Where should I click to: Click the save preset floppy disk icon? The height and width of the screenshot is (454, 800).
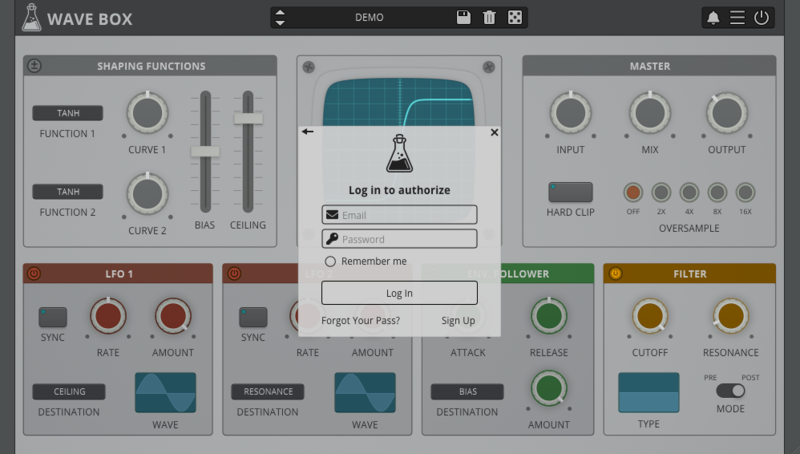click(x=463, y=18)
